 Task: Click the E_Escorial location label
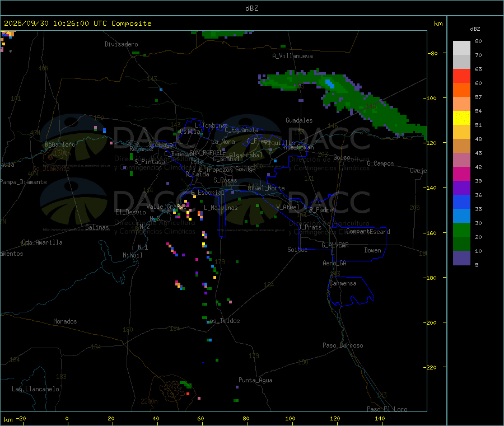pos(208,193)
